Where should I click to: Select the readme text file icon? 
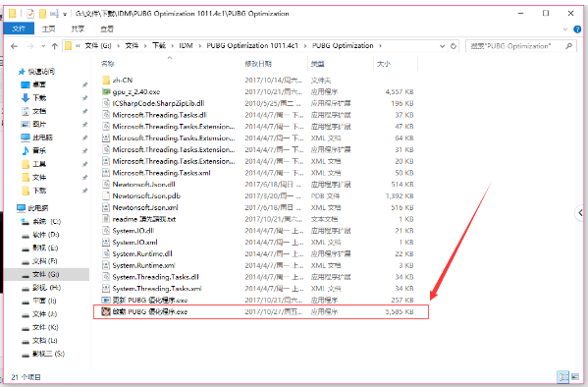(x=106, y=219)
